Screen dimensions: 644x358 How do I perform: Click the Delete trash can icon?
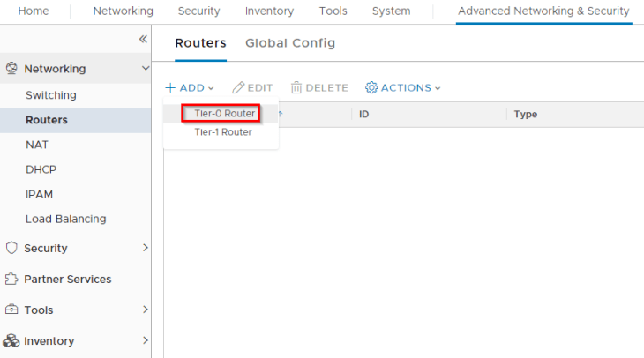296,88
